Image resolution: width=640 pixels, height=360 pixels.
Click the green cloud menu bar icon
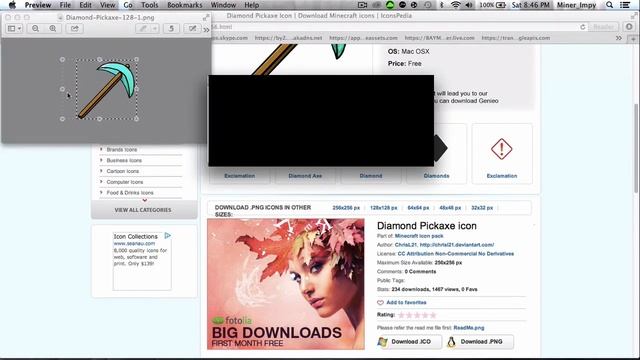click(390, 5)
